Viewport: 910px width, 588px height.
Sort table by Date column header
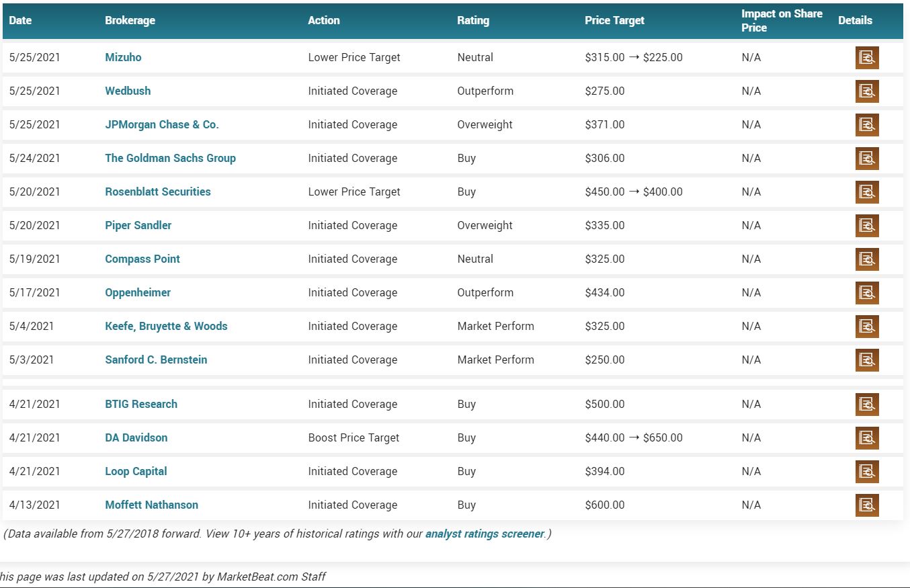point(20,20)
